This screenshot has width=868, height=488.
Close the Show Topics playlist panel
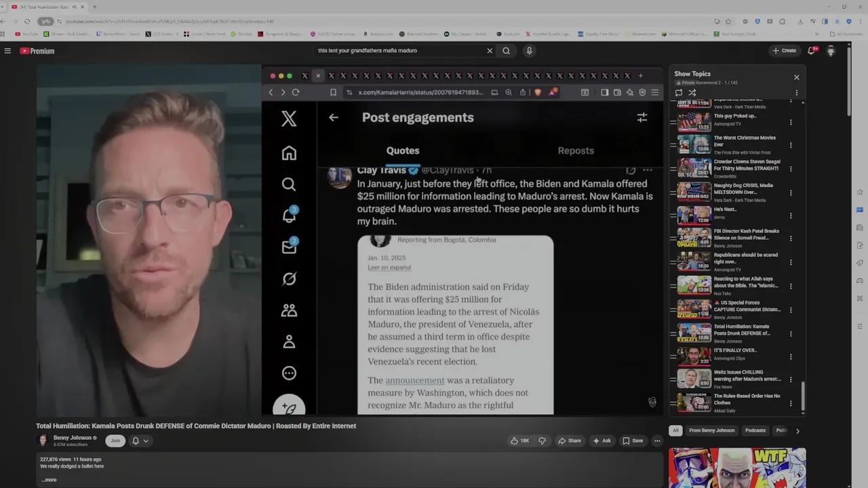tap(797, 77)
